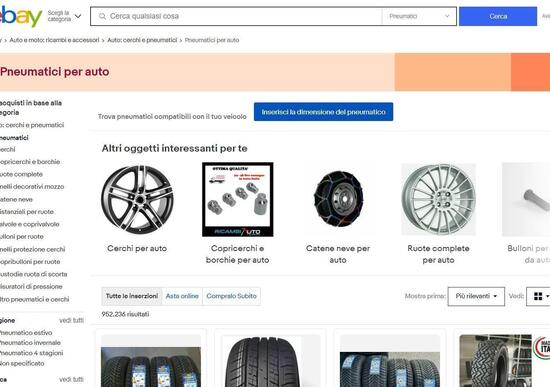Click the eBay logo
Viewport: 550px width, 387px height.
pyautogui.click(x=21, y=16)
